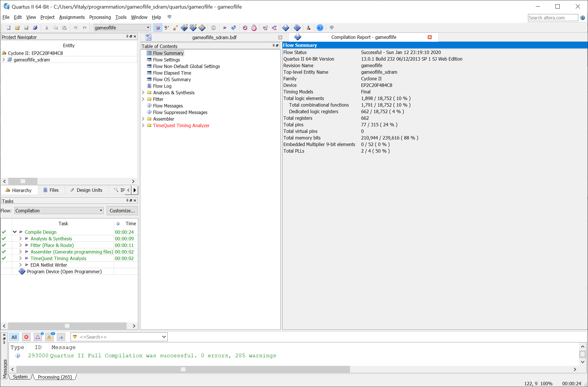The width and height of the screenshot is (588, 387).
Task: Select the System messages tab
Action: (x=20, y=377)
